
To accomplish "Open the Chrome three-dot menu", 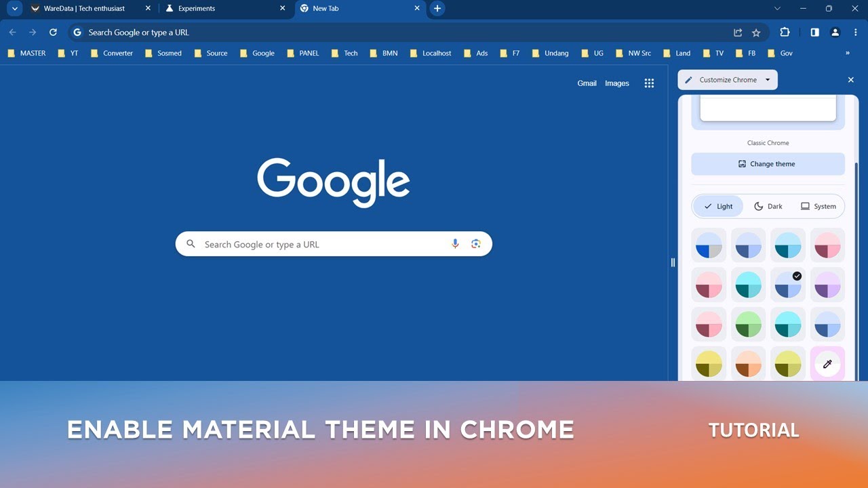I will 856,33.
